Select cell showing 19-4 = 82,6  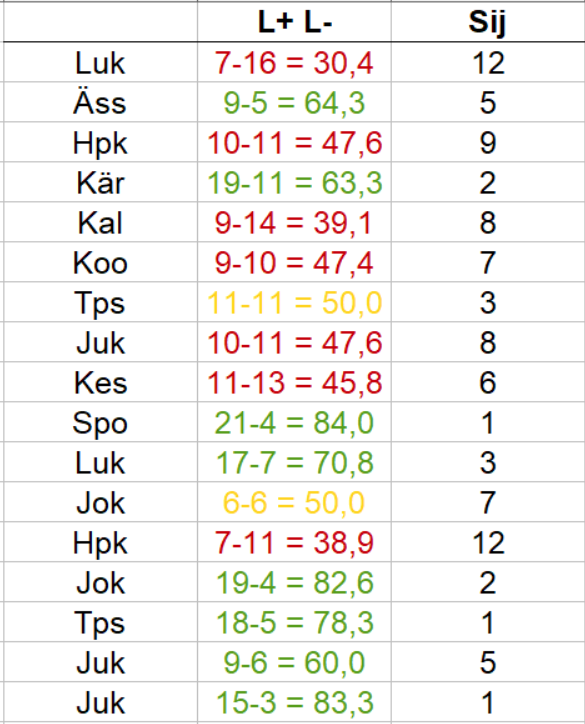[x=294, y=582]
